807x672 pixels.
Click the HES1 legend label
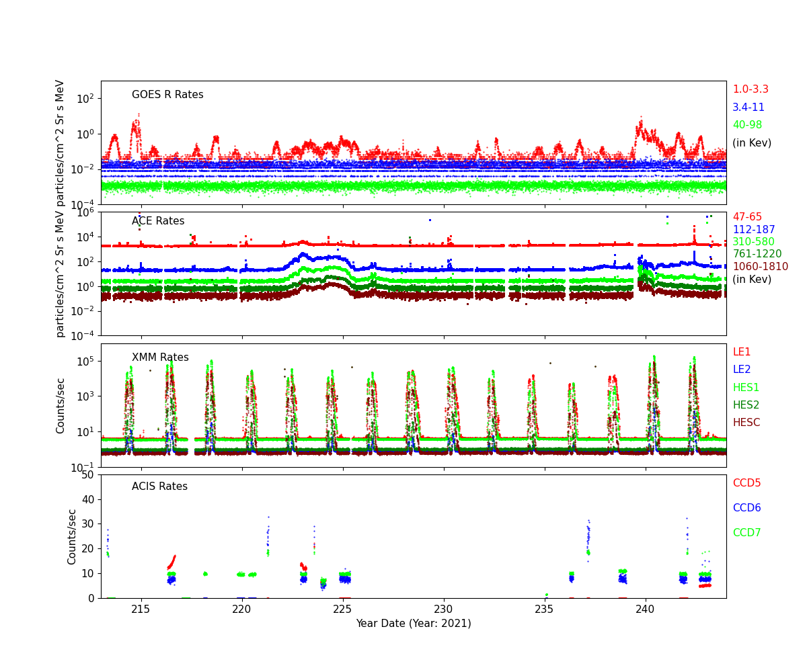[x=745, y=388]
